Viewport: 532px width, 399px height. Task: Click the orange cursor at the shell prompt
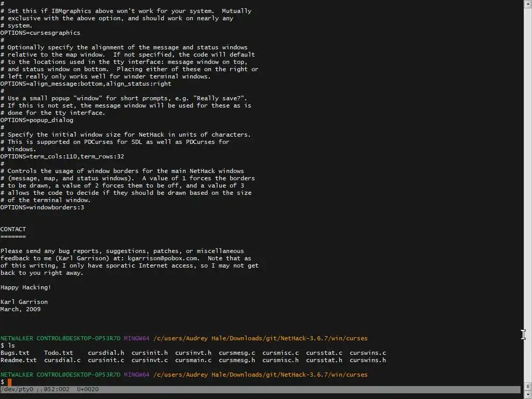9,382
